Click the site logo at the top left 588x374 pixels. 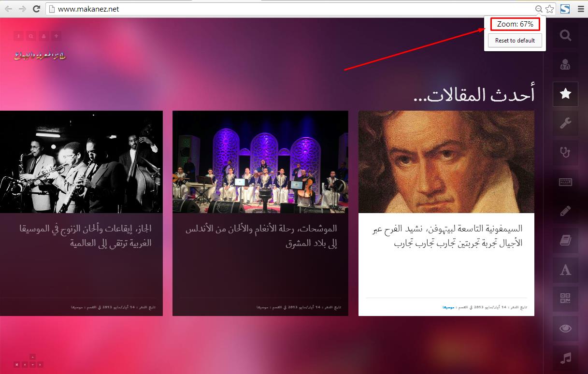[x=40, y=56]
